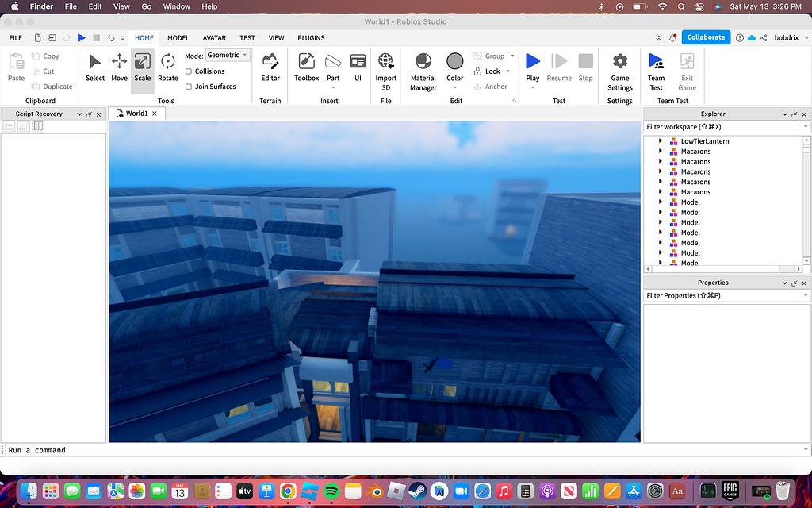Image resolution: width=812 pixels, height=508 pixels.
Task: Open the Toolbox
Action: 307,68
